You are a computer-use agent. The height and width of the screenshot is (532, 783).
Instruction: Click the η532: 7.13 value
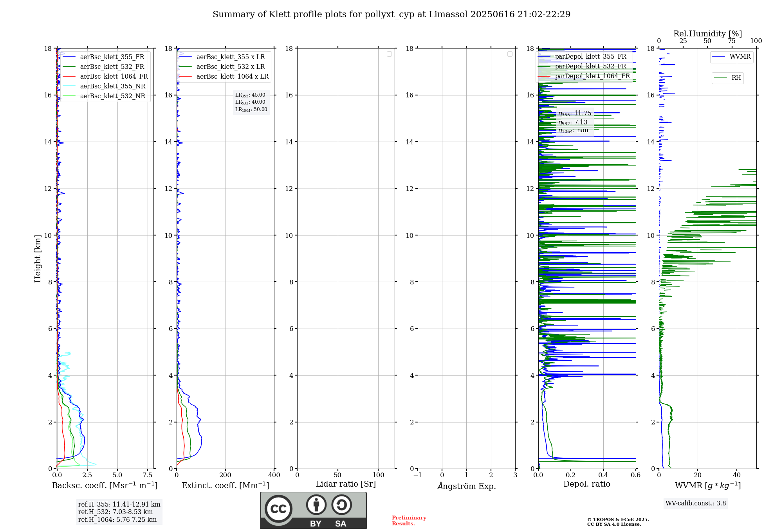(x=573, y=122)
